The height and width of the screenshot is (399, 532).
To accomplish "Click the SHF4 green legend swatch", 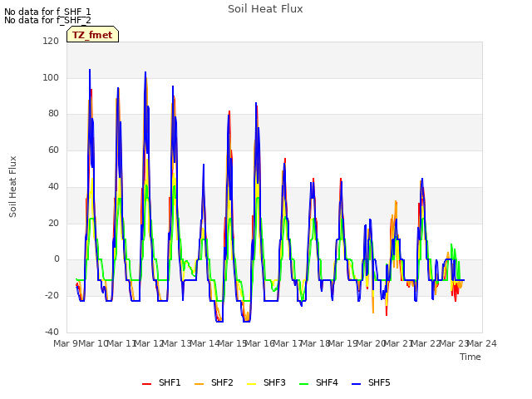I will coord(303,384).
